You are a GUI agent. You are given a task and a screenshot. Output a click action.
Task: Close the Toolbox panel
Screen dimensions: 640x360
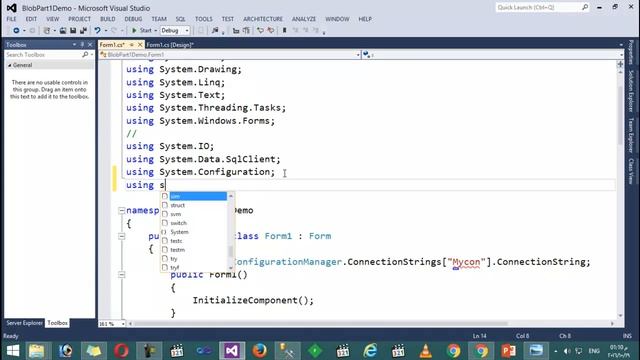(90, 44)
